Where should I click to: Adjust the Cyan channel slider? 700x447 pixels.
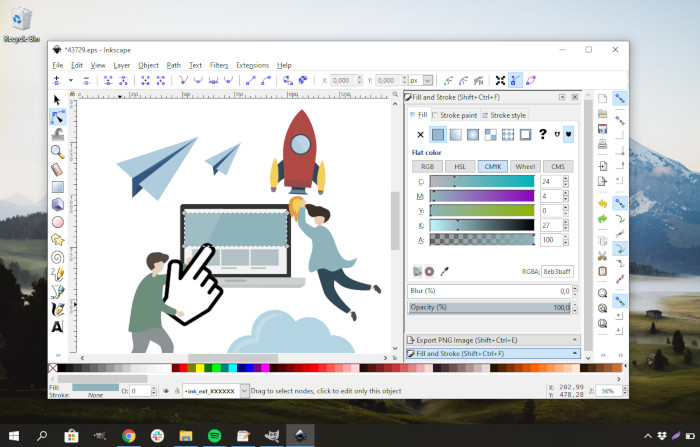click(x=484, y=181)
